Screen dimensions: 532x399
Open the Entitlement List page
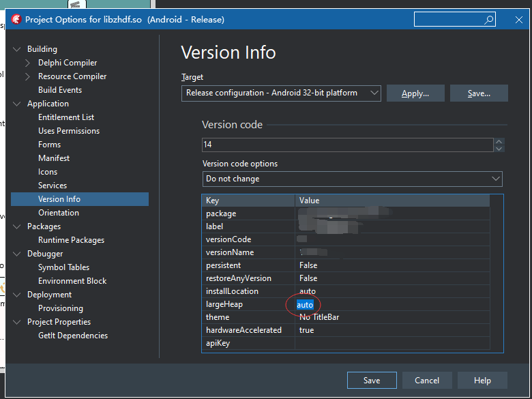pos(66,117)
